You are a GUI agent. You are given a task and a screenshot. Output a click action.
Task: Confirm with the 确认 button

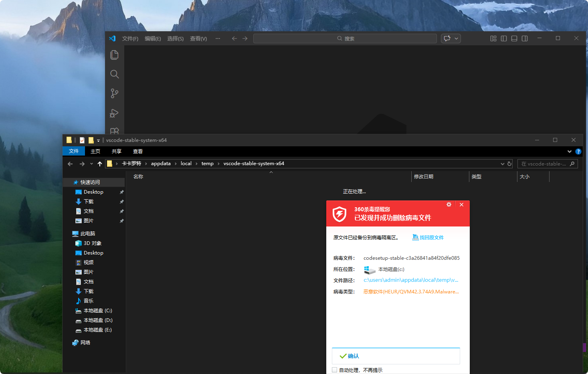tap(396, 356)
